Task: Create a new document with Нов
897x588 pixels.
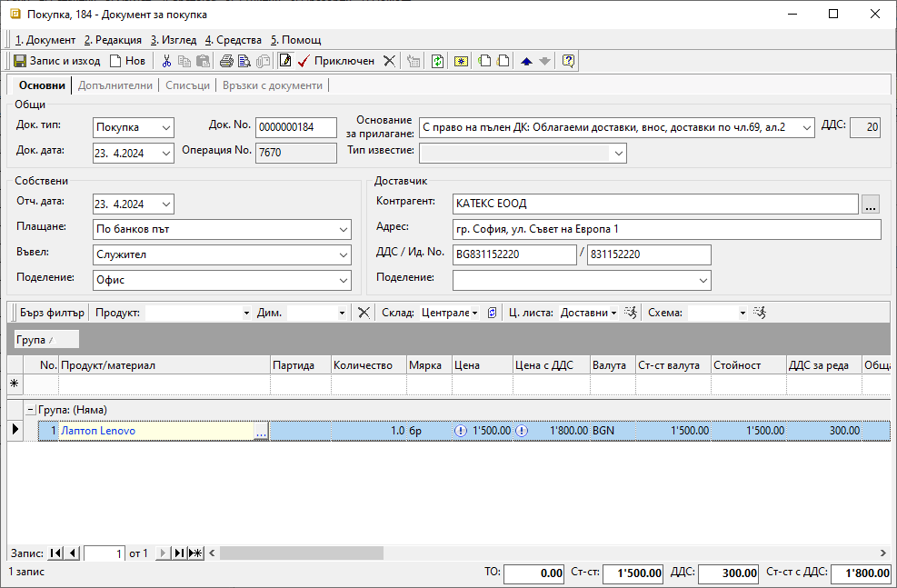Action: [127, 61]
